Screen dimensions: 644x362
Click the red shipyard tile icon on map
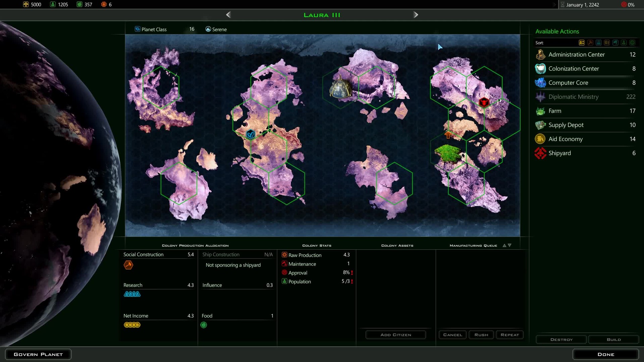(484, 102)
